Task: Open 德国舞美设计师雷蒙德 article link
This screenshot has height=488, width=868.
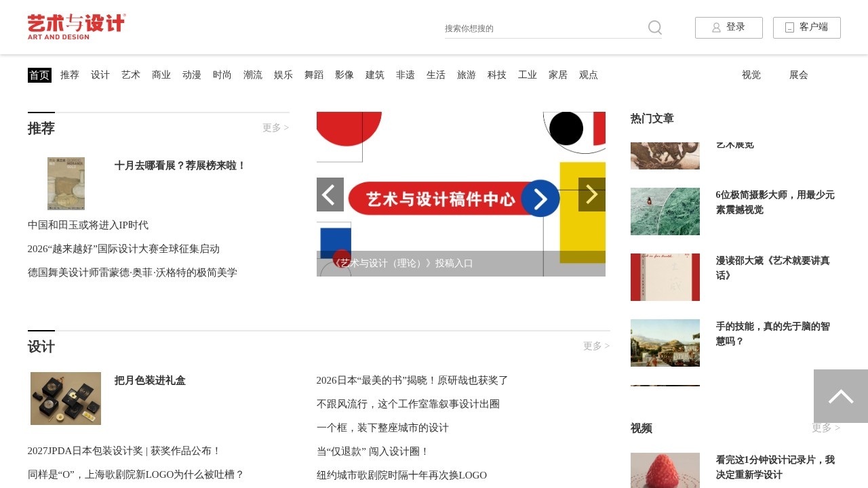Action: pos(132,272)
